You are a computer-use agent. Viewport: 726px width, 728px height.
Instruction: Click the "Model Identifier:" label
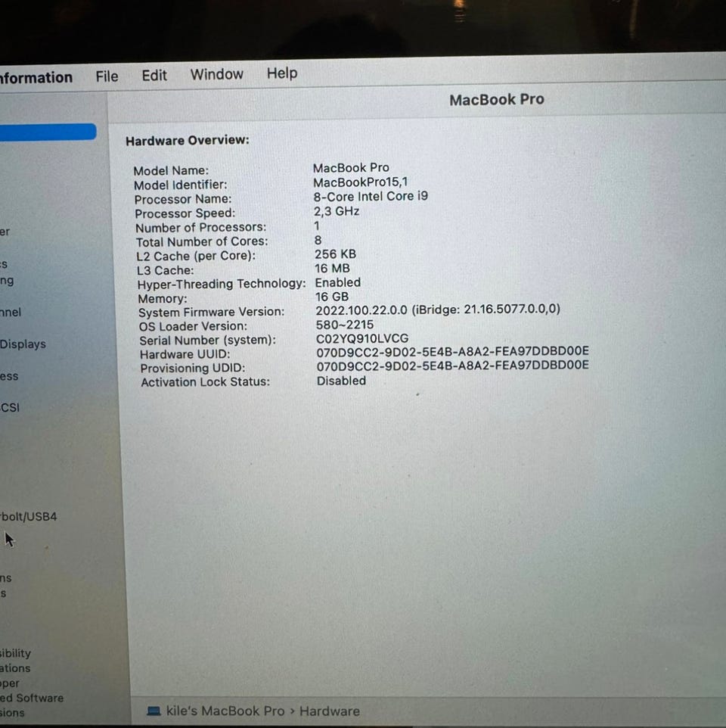pos(181,185)
